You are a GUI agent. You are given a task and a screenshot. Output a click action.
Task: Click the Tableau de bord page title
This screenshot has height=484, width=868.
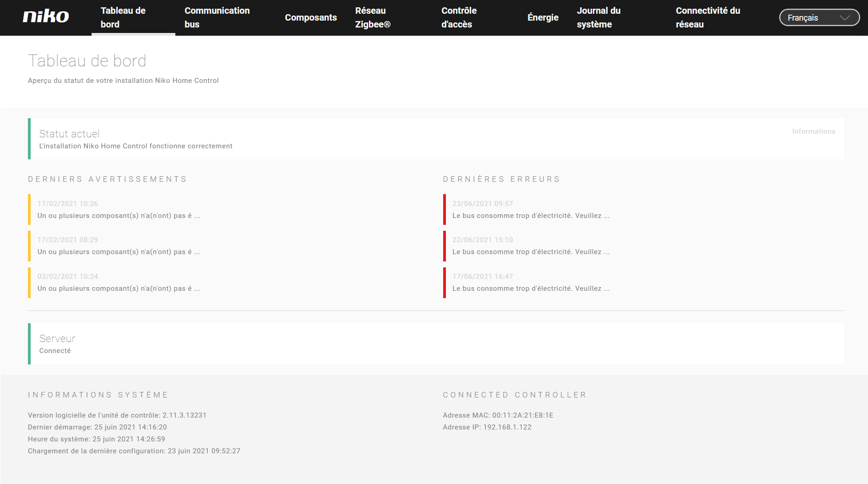(x=87, y=61)
